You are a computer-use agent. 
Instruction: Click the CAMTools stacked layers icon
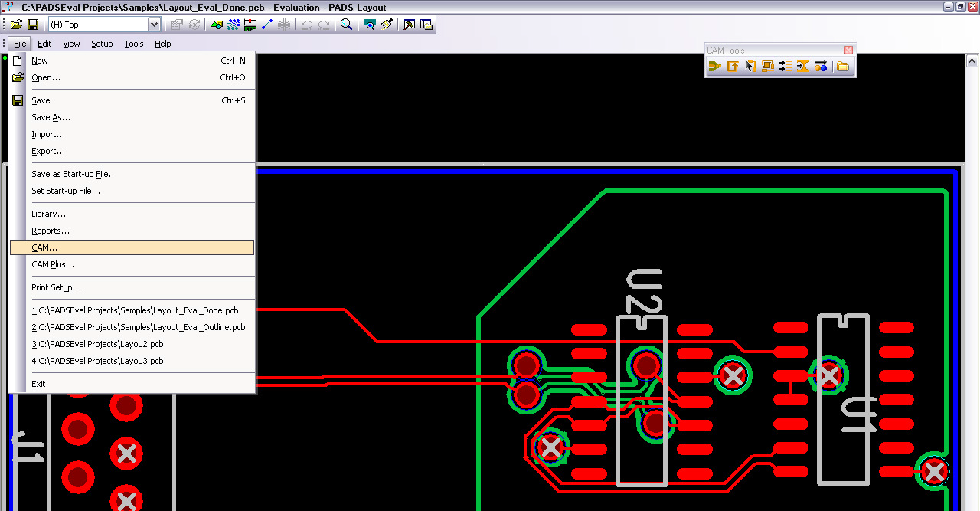[768, 67]
